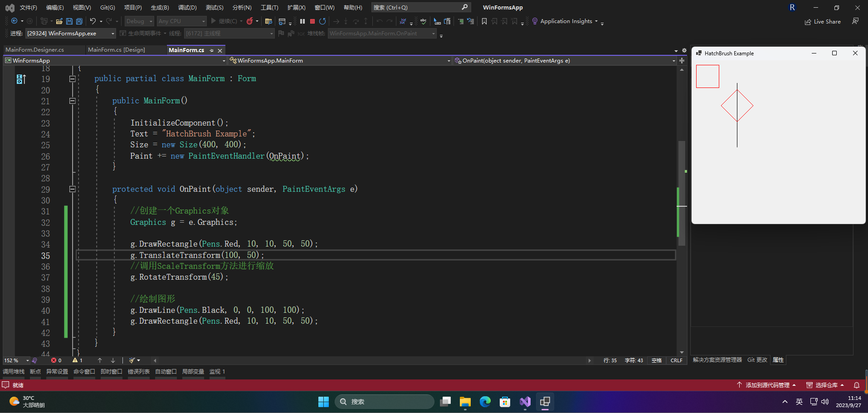Switch to the MainForm.Designer.cs tab
The image size is (868, 413).
pos(34,50)
